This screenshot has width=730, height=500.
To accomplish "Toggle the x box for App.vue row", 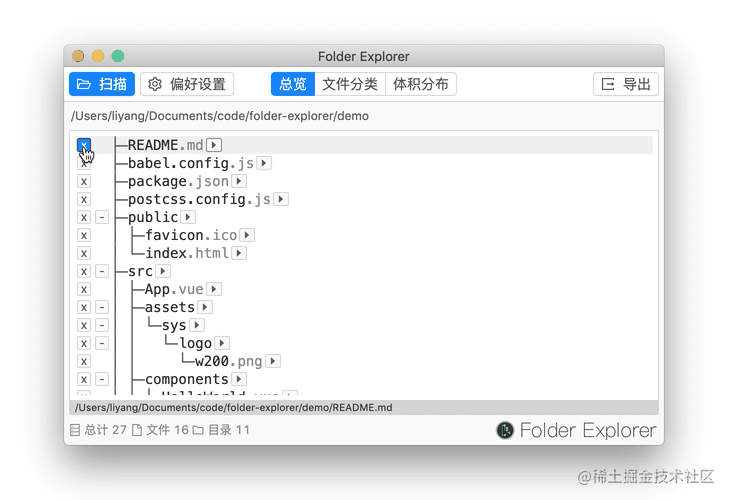I will click(84, 290).
